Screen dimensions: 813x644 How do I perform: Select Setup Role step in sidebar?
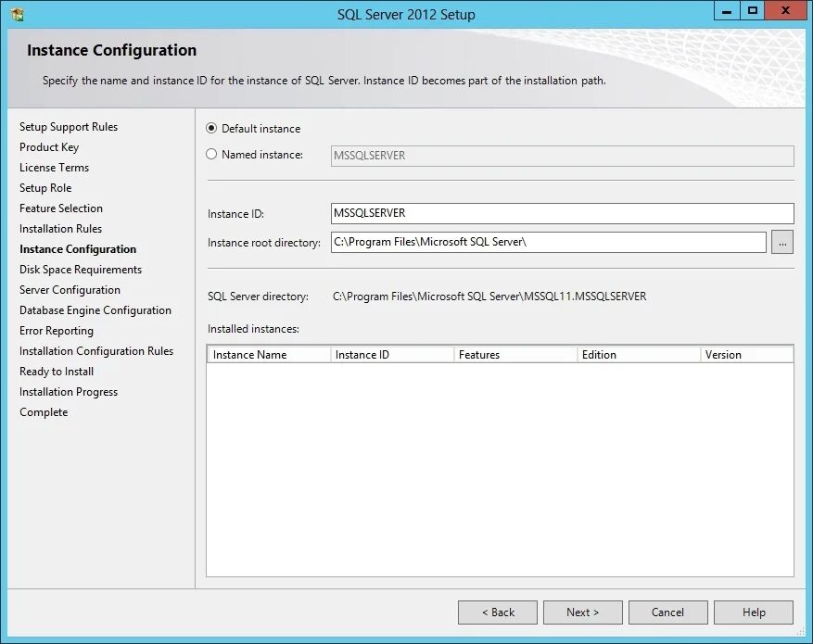[x=45, y=188]
